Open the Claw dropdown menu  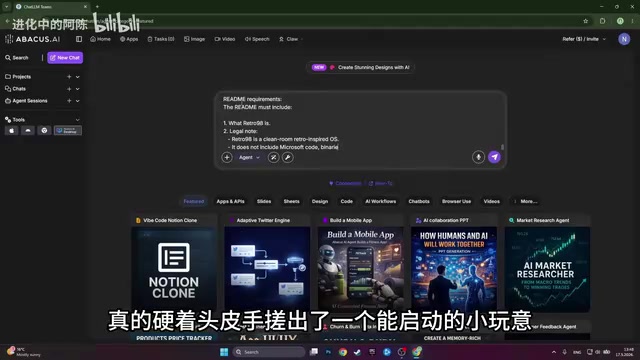point(291,39)
